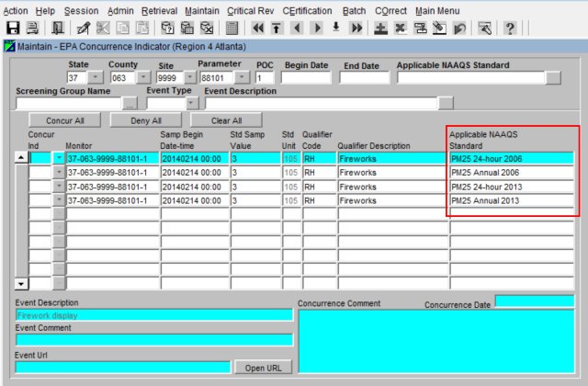Click the Last Record down-arrow icon
Viewport: 588px width, 386px height.
coord(336,28)
